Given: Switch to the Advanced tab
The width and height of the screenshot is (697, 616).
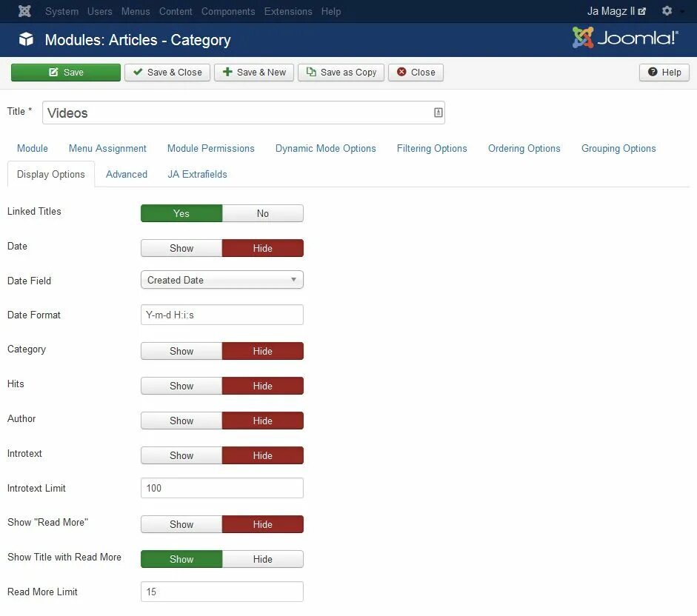Looking at the screenshot, I should (x=126, y=174).
